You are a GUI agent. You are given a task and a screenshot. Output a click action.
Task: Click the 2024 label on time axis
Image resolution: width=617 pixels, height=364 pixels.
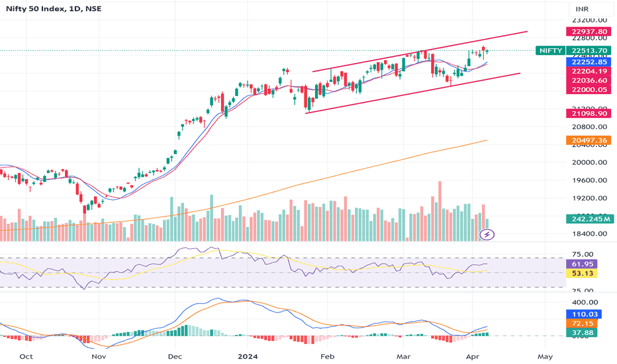pyautogui.click(x=248, y=357)
